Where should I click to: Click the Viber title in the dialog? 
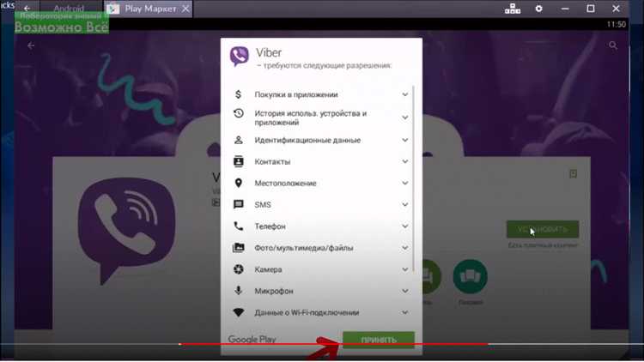tap(269, 52)
